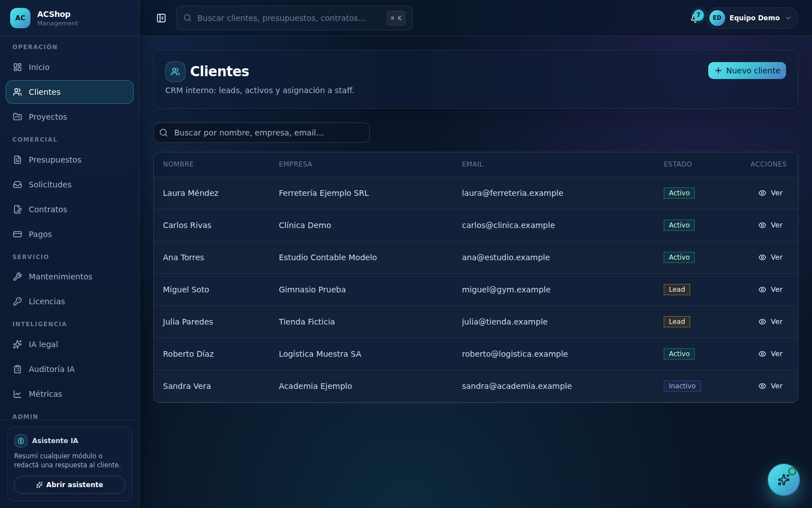This screenshot has height=508, width=812.
Task: View Laura Méndez client details
Action: [770, 193]
